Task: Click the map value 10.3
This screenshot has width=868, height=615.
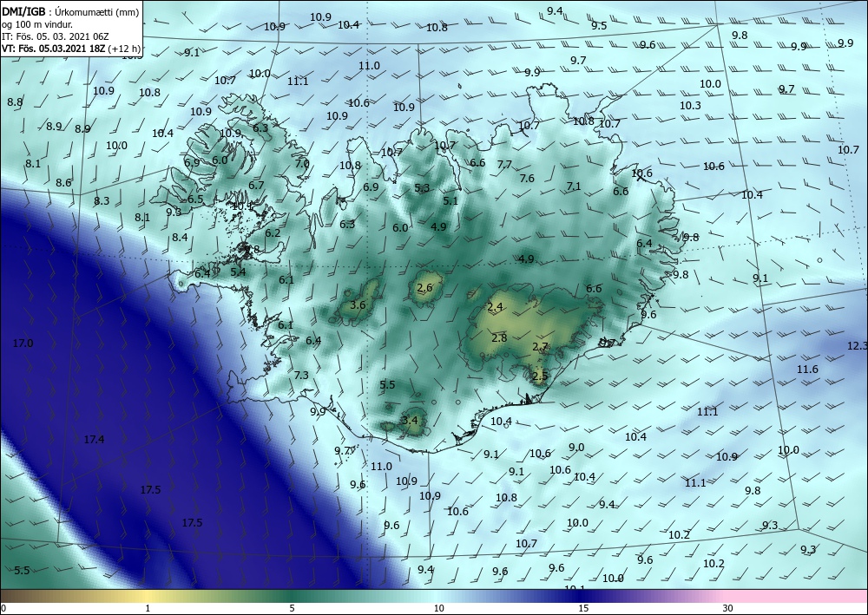Action: pyautogui.click(x=690, y=106)
